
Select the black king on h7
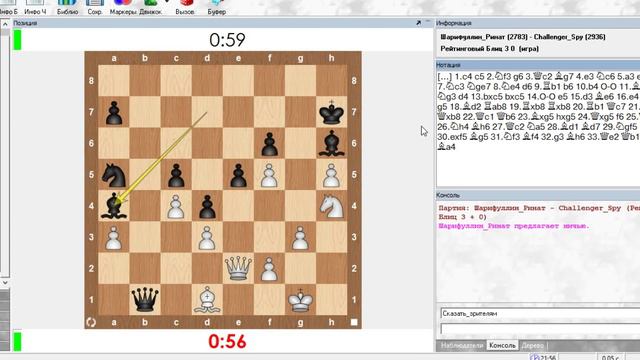click(x=331, y=112)
